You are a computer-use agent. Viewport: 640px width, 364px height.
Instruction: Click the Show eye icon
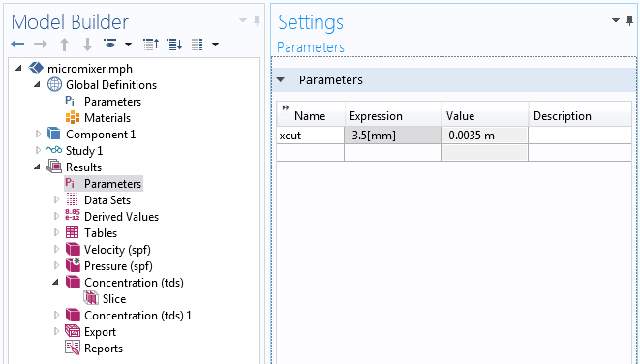pyautogui.click(x=110, y=44)
